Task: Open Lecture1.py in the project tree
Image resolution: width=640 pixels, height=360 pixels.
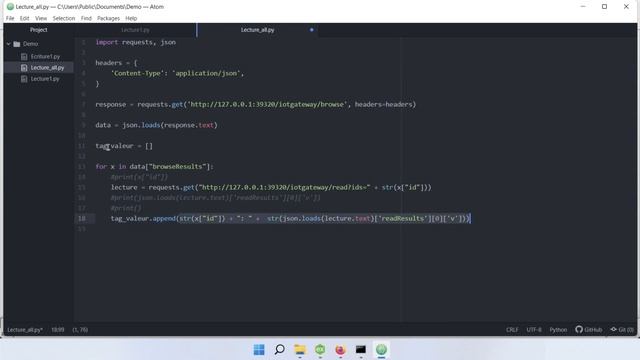Action: (45, 79)
